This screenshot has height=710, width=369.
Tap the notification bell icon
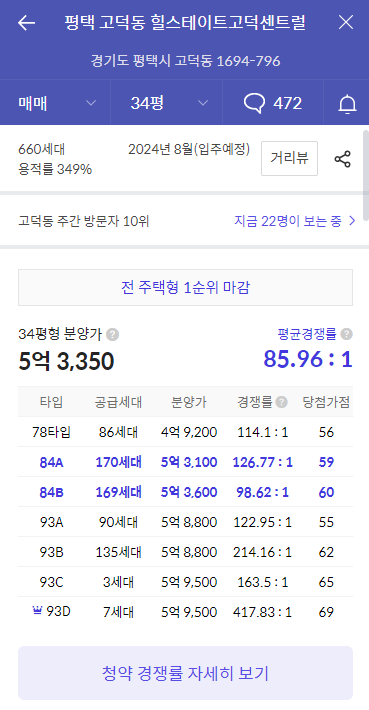(x=347, y=104)
